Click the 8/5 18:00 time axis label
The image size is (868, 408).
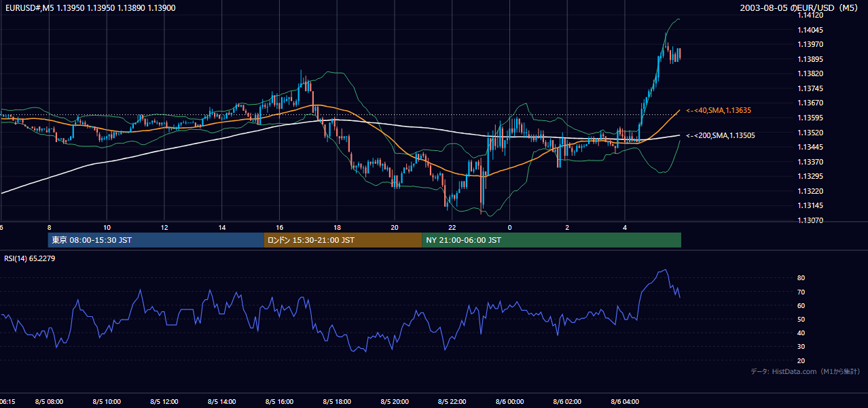[x=338, y=401]
